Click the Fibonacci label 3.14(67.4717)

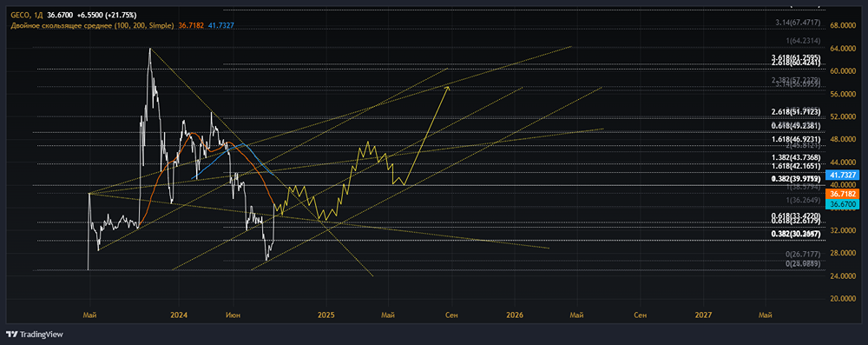[798, 23]
